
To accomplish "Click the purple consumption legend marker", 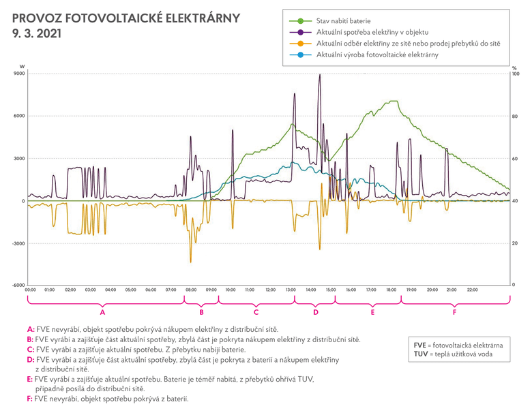I will coord(301,31).
